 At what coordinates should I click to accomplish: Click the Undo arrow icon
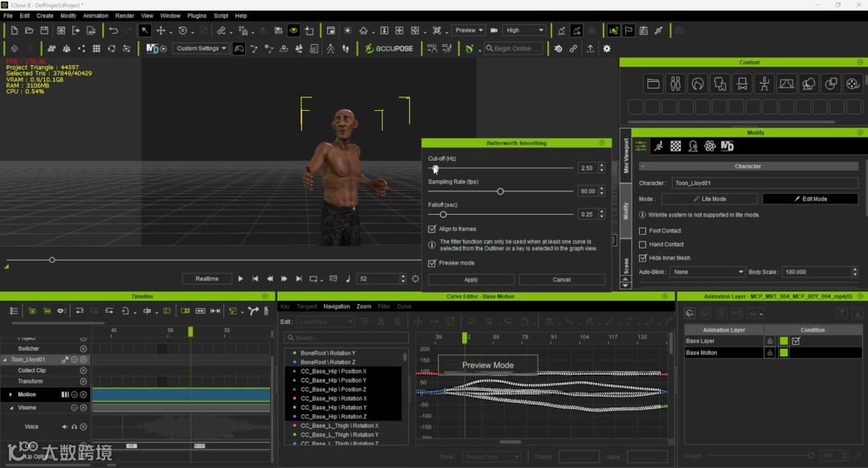[x=113, y=31]
